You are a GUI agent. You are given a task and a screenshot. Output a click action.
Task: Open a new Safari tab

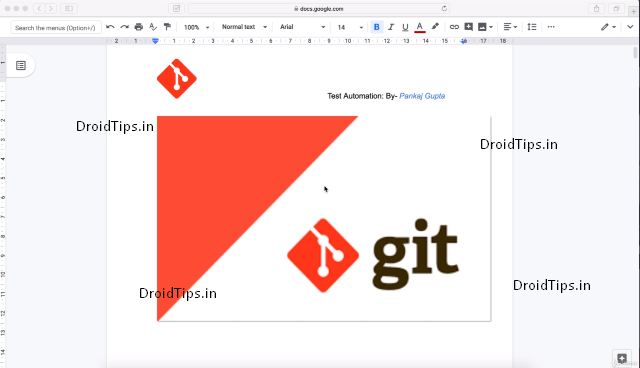coord(633,11)
